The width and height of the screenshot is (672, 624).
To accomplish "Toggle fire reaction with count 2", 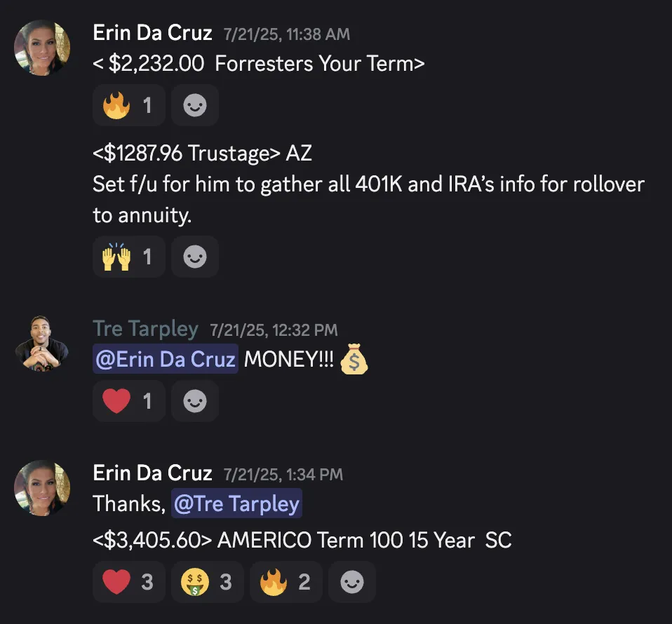I will pyautogui.click(x=286, y=582).
